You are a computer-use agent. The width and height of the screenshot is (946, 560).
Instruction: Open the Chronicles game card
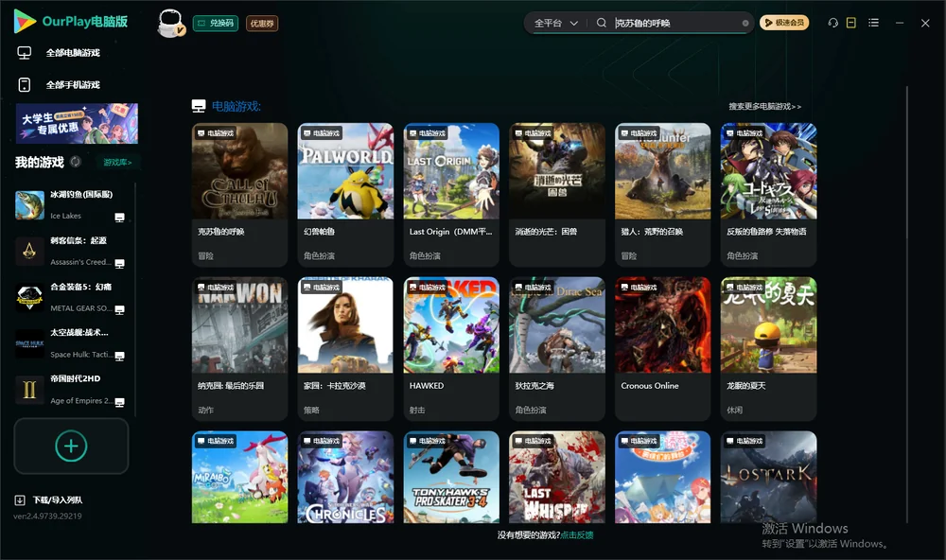click(x=345, y=477)
